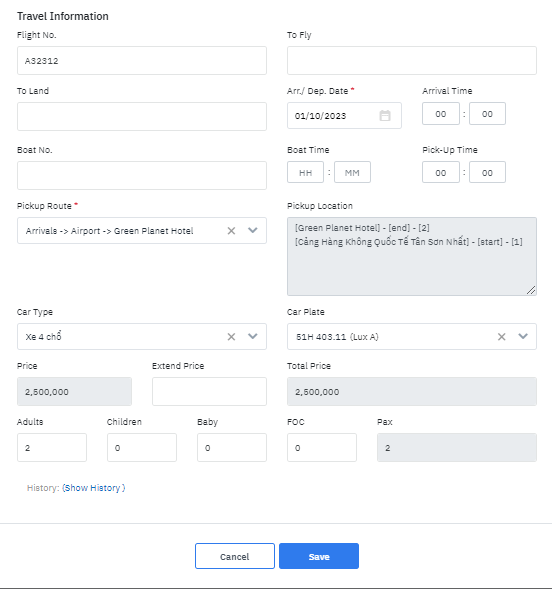Open the Arr./Dep. Date calendar icon
552x589 pixels.
385,115
